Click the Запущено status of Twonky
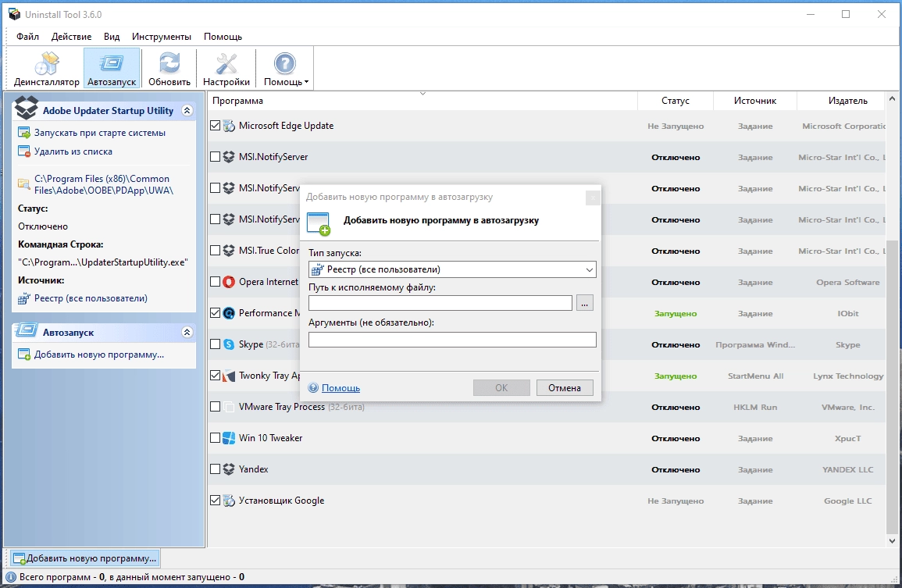The image size is (902, 588). tap(676, 376)
